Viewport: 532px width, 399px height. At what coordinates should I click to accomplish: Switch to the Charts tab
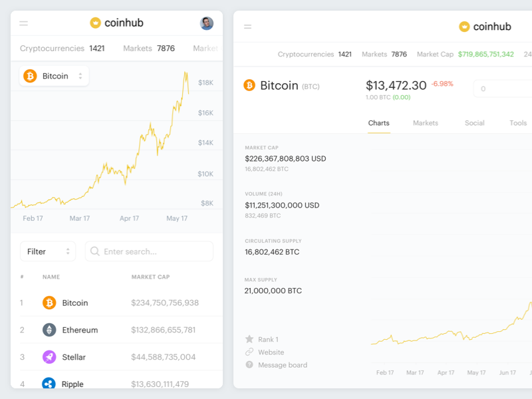click(x=378, y=123)
